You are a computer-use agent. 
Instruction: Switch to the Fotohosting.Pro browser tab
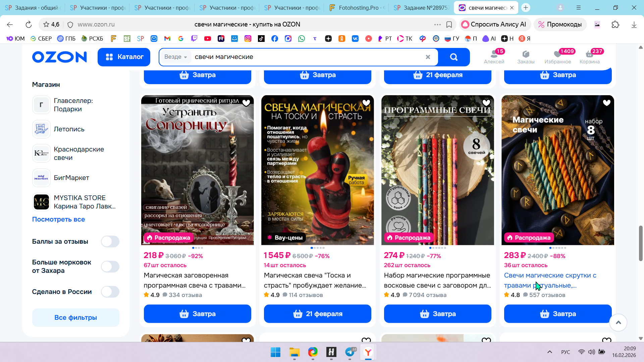[357, 7]
